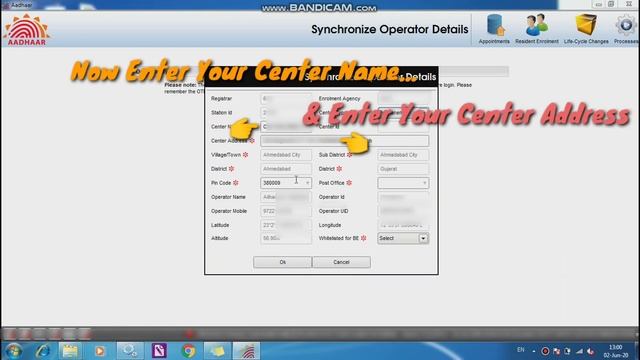Click the Synchronize Operator Details heading
This screenshot has height=360, width=640.
point(389,29)
